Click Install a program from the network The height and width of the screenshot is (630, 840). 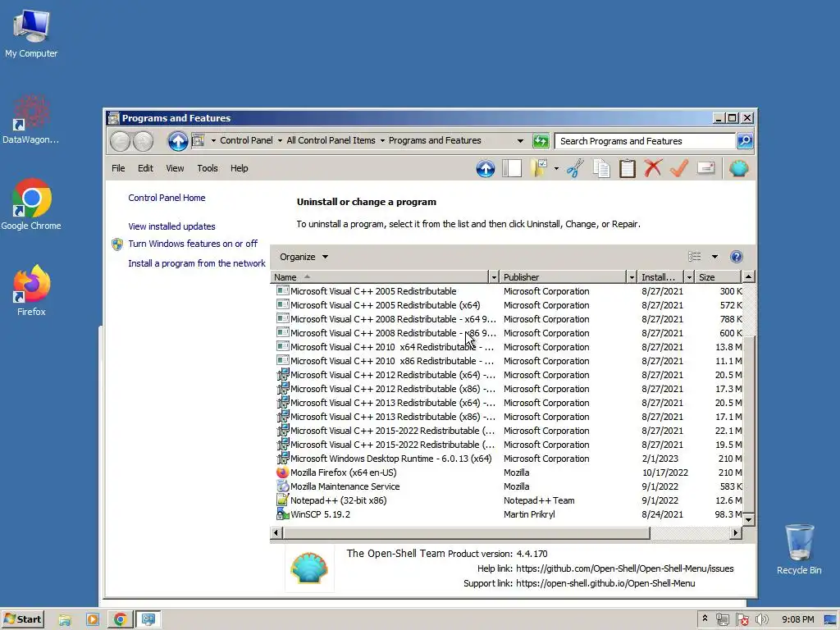pyautogui.click(x=197, y=263)
